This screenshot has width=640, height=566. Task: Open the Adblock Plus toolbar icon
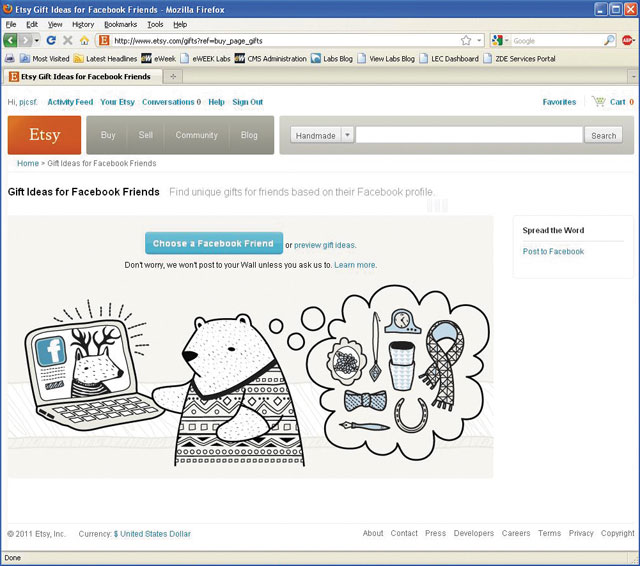point(627,40)
